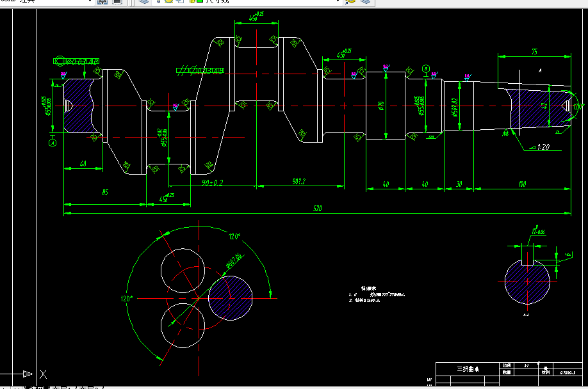Viewport: 588px width, 389px height.
Task: Select the hatched tapered section at the right end
Action: point(539,108)
